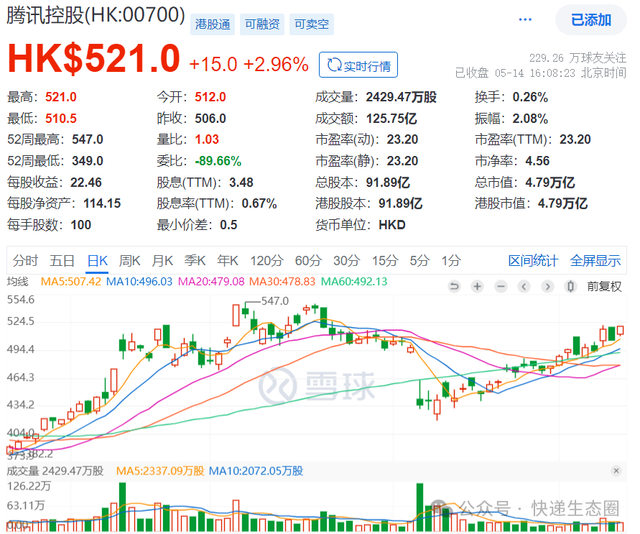Screen dimensions: 640x534
Task: Open the 全屏显示 fullscreen link
Action: pyautogui.click(x=595, y=260)
